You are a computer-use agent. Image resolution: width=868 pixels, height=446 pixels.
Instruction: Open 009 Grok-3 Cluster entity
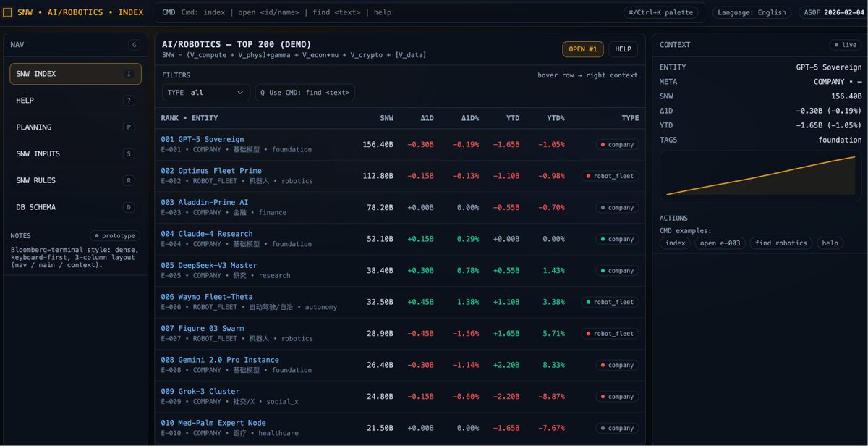[200, 391]
